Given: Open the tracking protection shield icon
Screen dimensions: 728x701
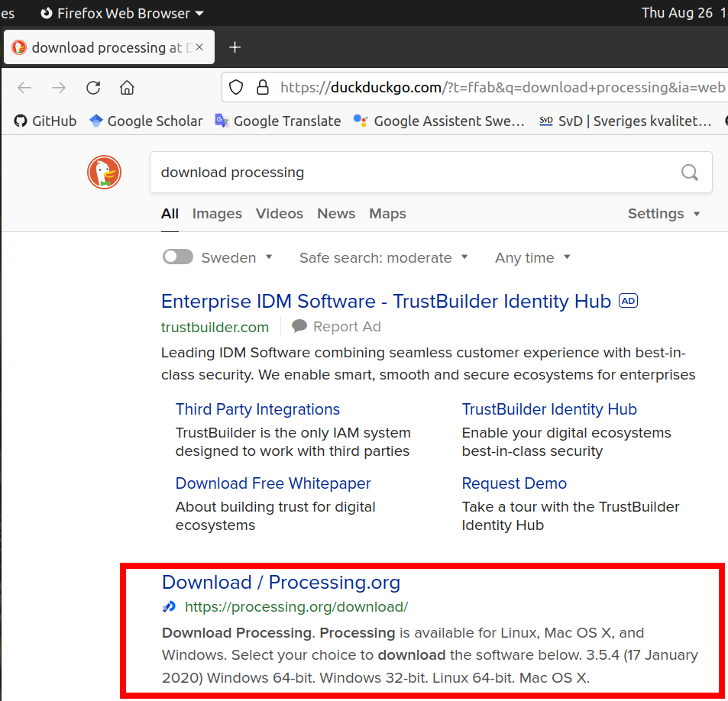Looking at the screenshot, I should (236, 87).
